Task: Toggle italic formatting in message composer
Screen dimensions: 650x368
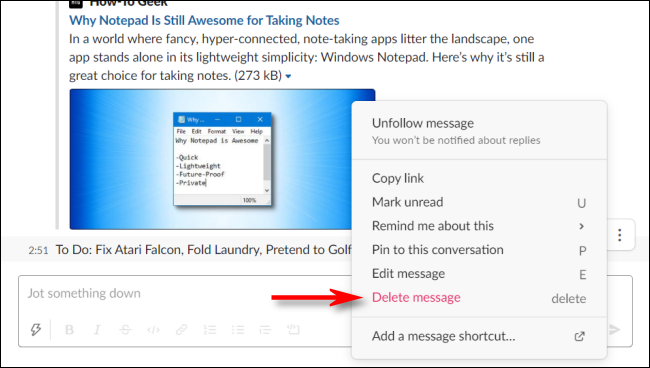Action: [x=97, y=329]
